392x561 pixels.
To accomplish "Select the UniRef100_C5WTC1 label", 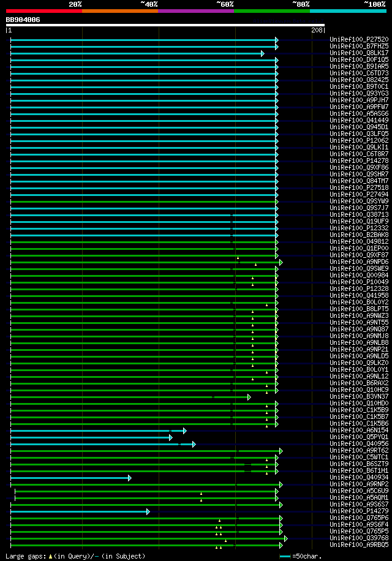I will pyautogui.click(x=359, y=457).
